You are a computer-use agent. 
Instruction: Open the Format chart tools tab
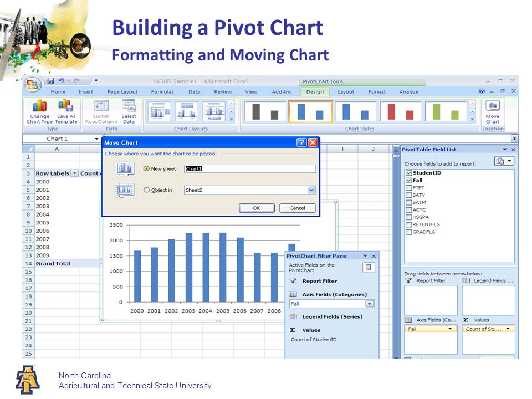pos(377,91)
